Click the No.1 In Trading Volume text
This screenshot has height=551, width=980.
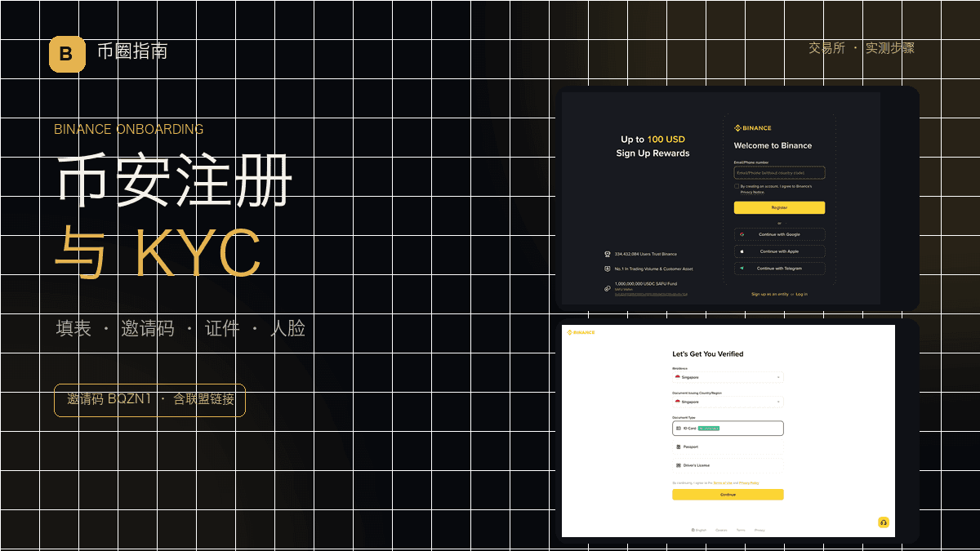654,269
